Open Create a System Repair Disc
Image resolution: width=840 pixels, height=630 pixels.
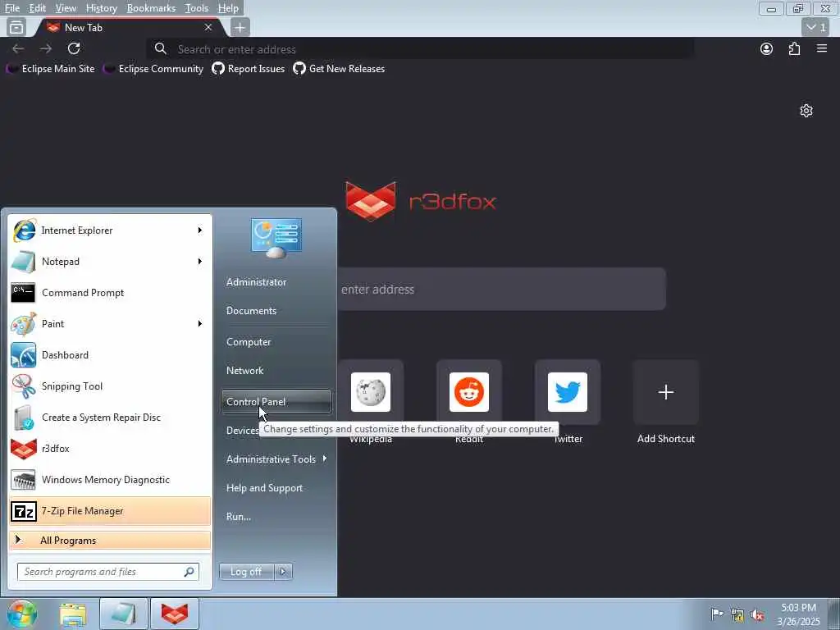[x=110, y=418]
